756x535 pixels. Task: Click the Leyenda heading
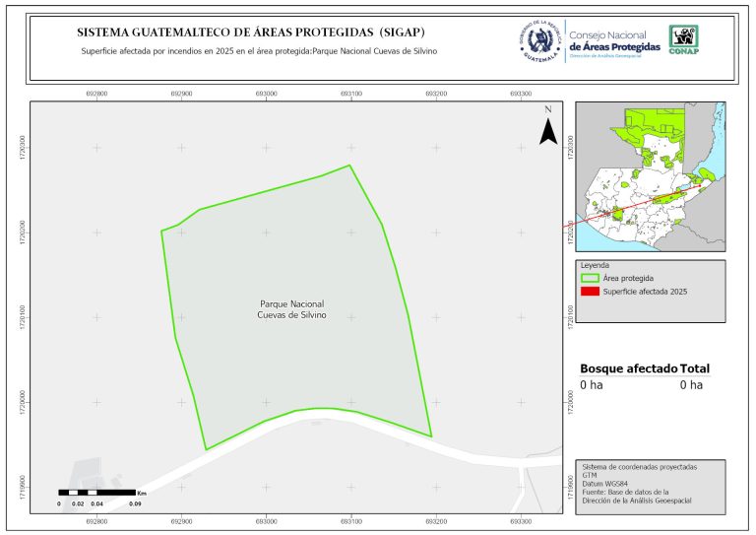point(595,266)
